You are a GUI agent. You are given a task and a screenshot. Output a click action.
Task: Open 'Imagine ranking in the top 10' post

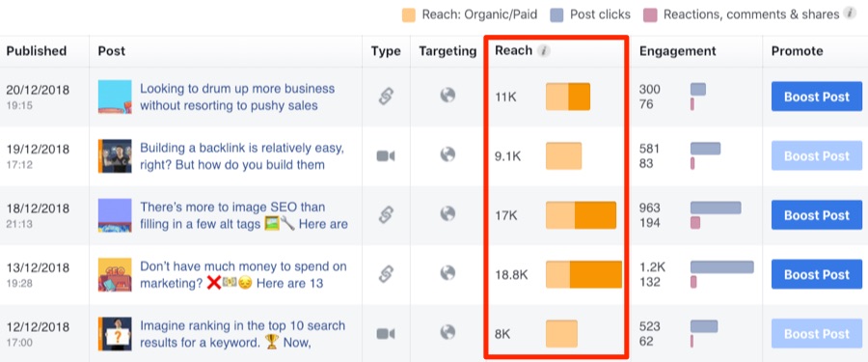(242, 334)
